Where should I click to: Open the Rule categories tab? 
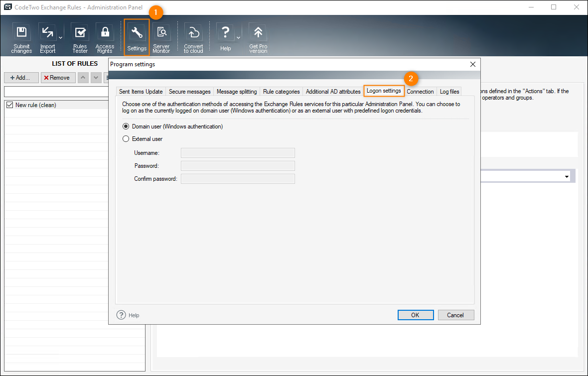(x=281, y=92)
